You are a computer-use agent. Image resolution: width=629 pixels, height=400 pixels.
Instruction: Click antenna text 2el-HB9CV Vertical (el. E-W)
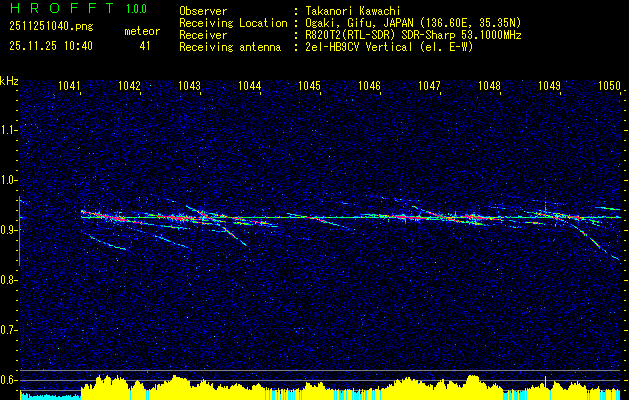(x=389, y=47)
